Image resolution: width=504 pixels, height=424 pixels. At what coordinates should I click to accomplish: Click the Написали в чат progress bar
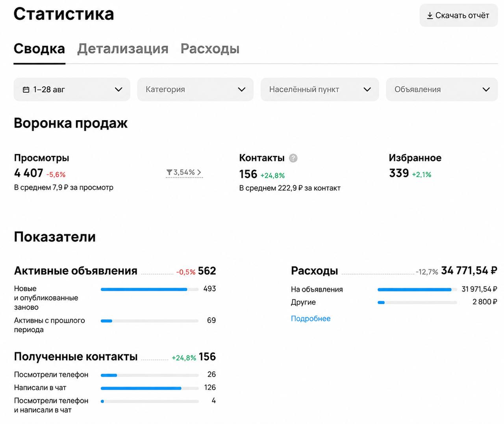[150, 388]
